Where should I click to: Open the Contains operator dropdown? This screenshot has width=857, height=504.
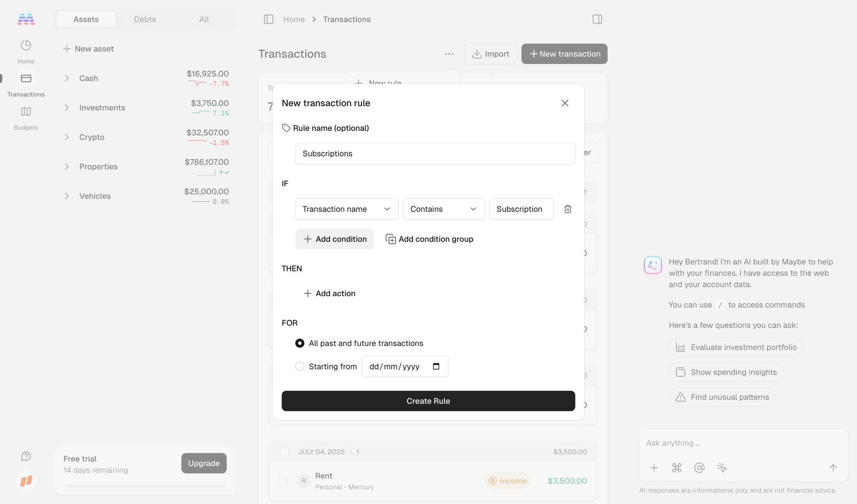coord(443,209)
